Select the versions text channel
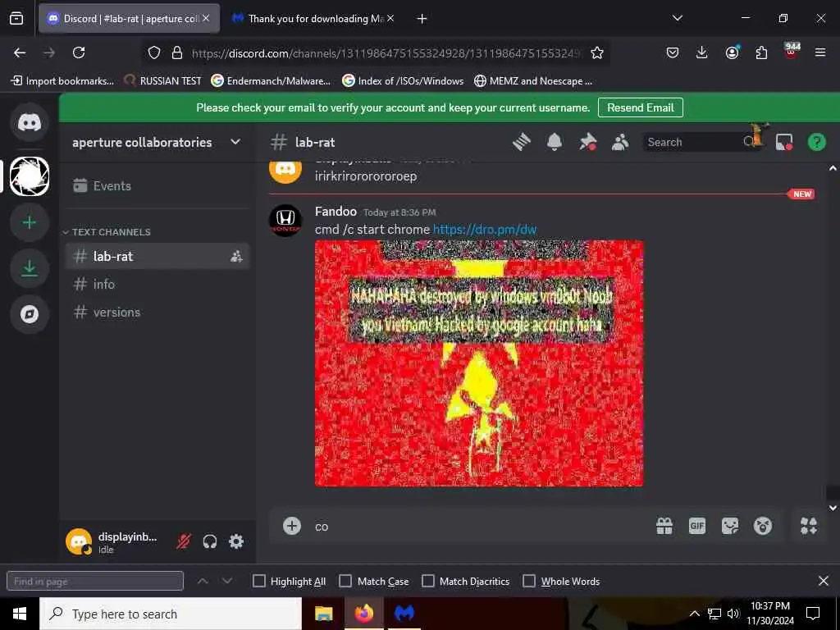Viewport: 840px width, 630px height. (x=157, y=313)
